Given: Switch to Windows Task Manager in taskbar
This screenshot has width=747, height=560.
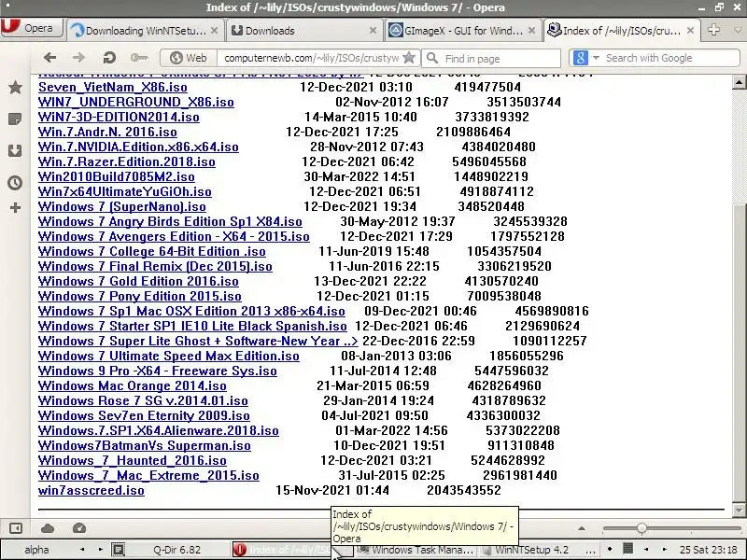Looking at the screenshot, I should (416, 550).
